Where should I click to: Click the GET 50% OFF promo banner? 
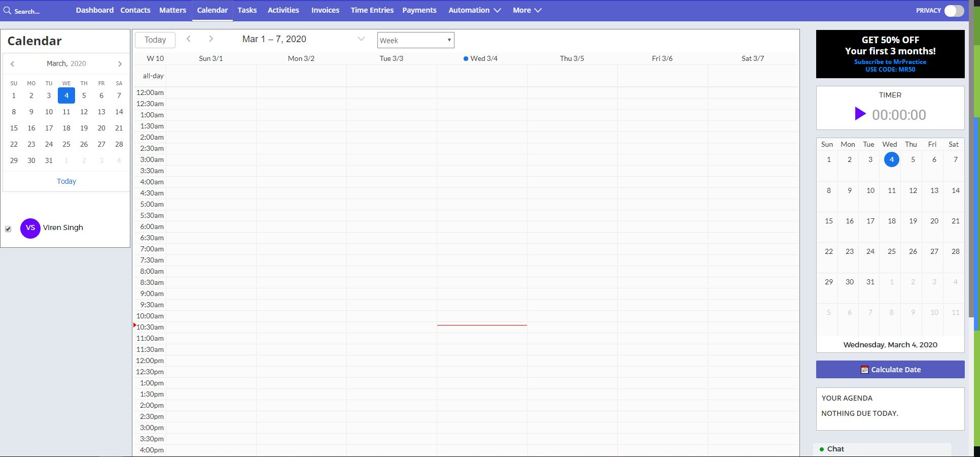(890, 54)
